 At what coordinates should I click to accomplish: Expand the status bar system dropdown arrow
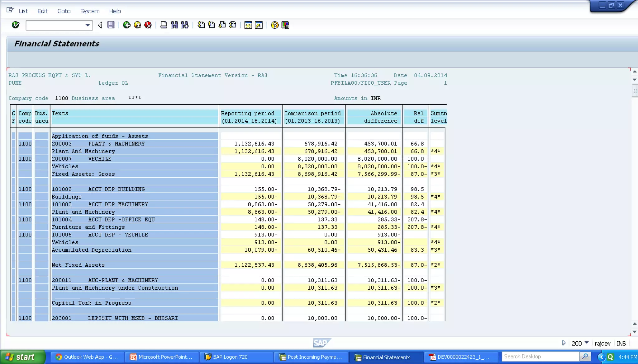tap(587, 343)
